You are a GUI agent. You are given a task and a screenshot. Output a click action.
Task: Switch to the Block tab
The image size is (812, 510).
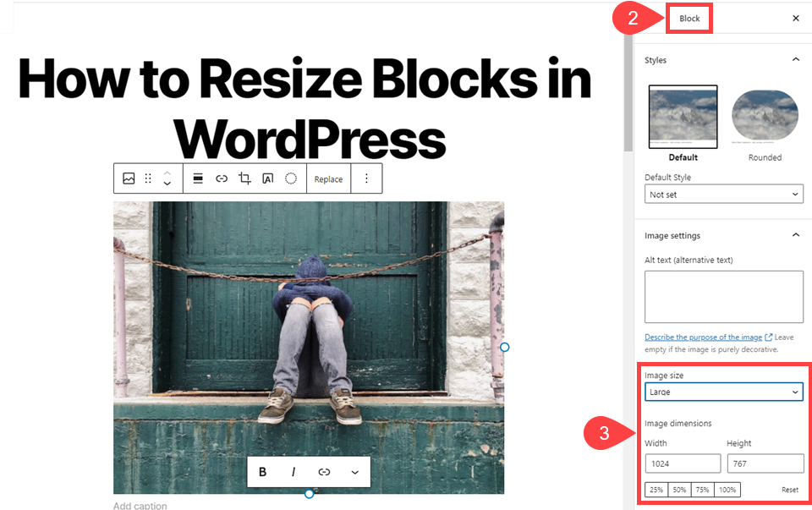689,18
